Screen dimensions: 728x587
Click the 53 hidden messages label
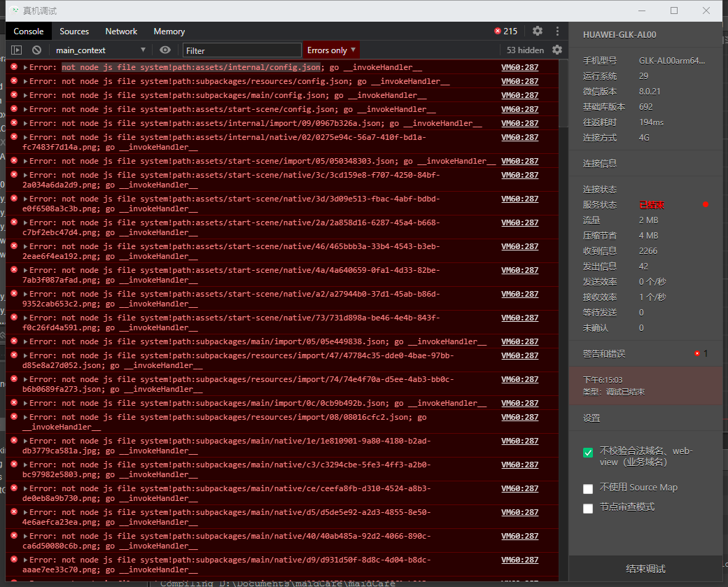tap(525, 50)
